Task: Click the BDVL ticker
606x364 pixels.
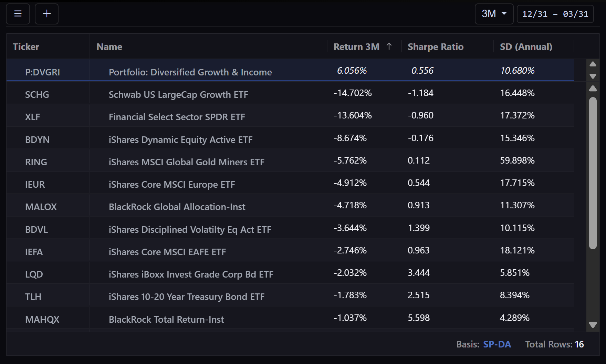Action: click(x=36, y=229)
